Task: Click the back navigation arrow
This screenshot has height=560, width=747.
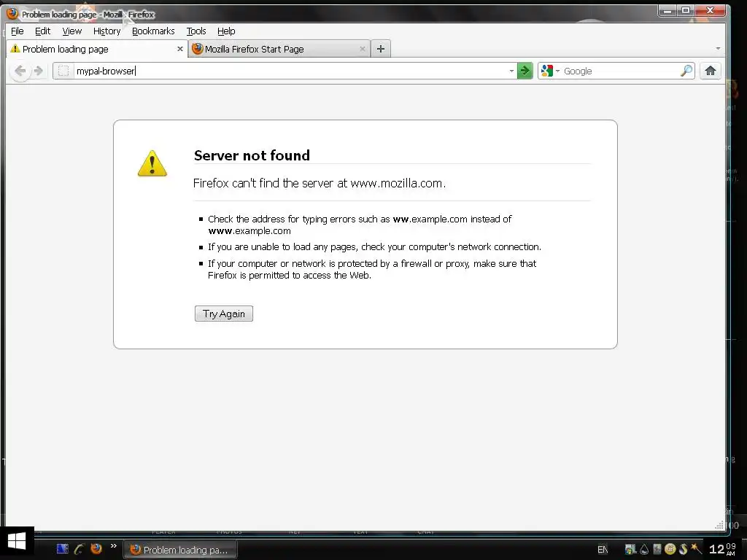Action: pos(20,71)
